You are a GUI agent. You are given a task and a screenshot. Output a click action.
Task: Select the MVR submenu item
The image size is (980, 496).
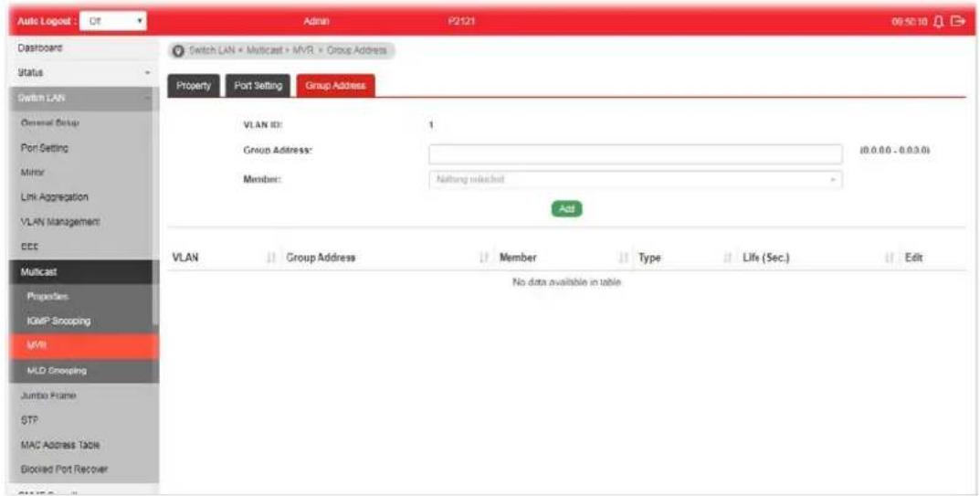tap(84, 346)
